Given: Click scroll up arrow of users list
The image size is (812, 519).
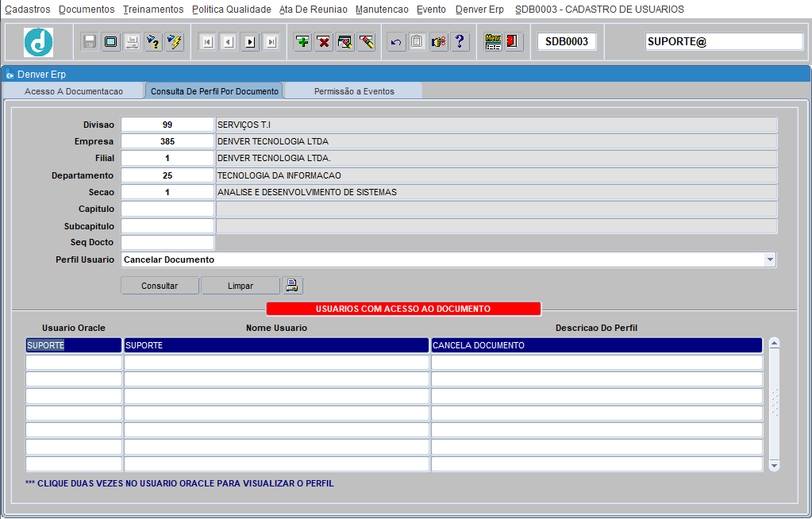Looking at the screenshot, I should (774, 343).
